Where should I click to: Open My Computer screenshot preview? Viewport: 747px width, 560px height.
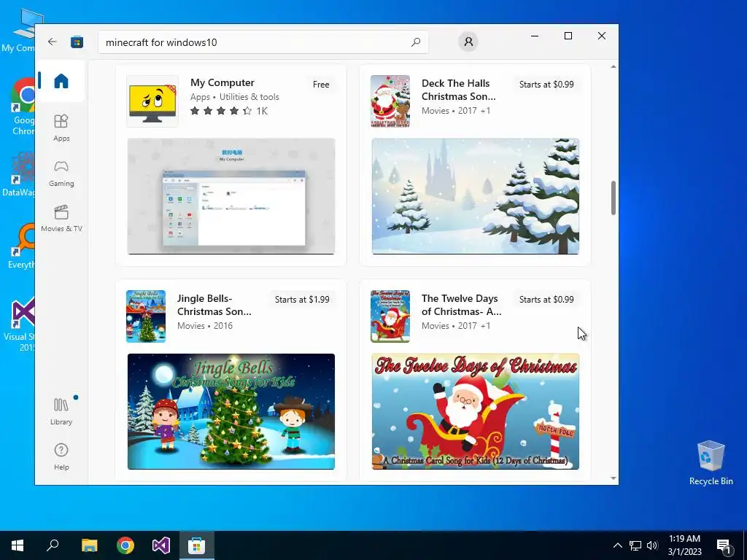point(231,196)
